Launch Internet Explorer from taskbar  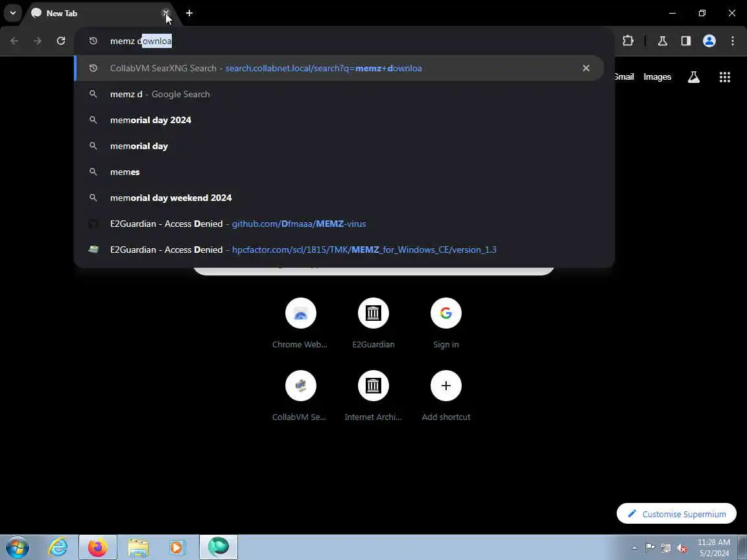(x=58, y=547)
